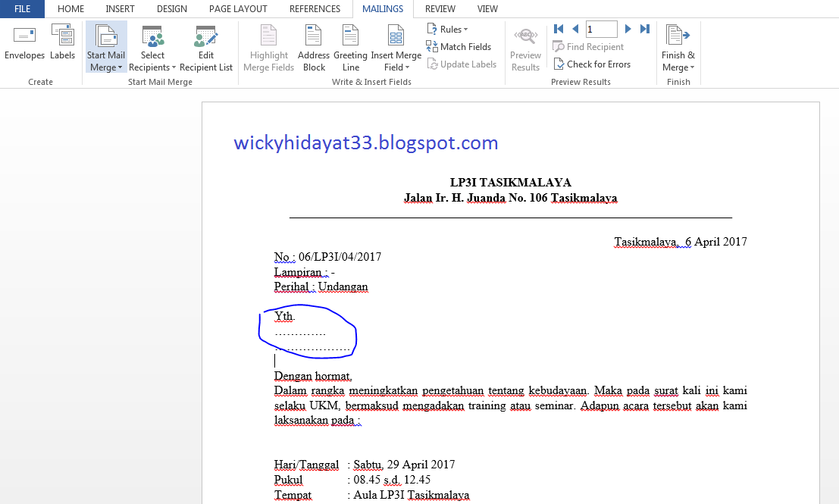This screenshot has width=839, height=504.
Task: Click inside the record number field
Action: [x=601, y=29]
